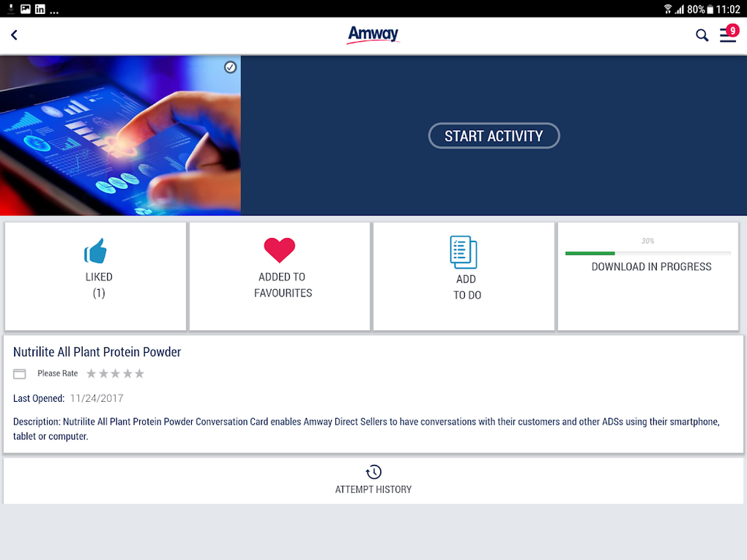Open the Attempt History section
This screenshot has height=560, width=747.
[373, 480]
